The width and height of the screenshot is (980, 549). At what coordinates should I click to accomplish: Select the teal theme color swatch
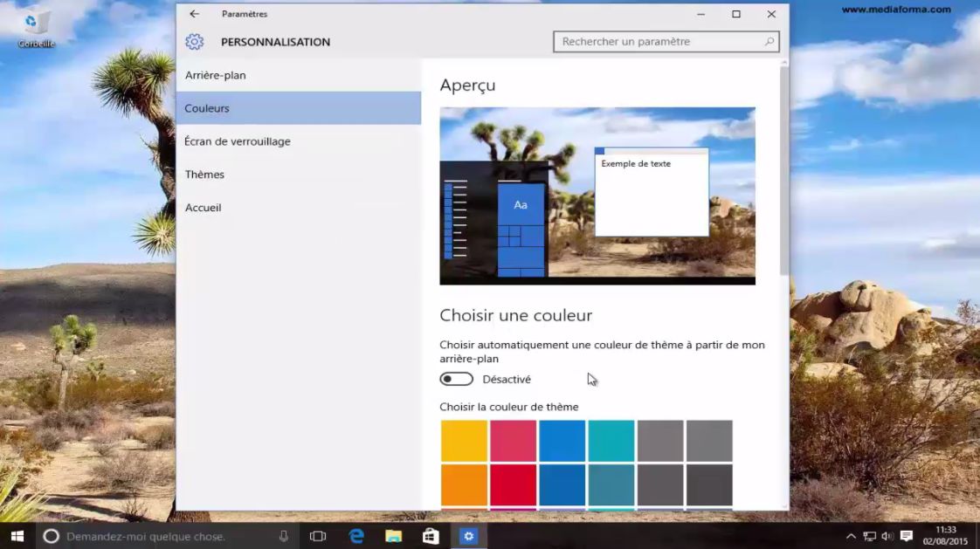pos(611,439)
